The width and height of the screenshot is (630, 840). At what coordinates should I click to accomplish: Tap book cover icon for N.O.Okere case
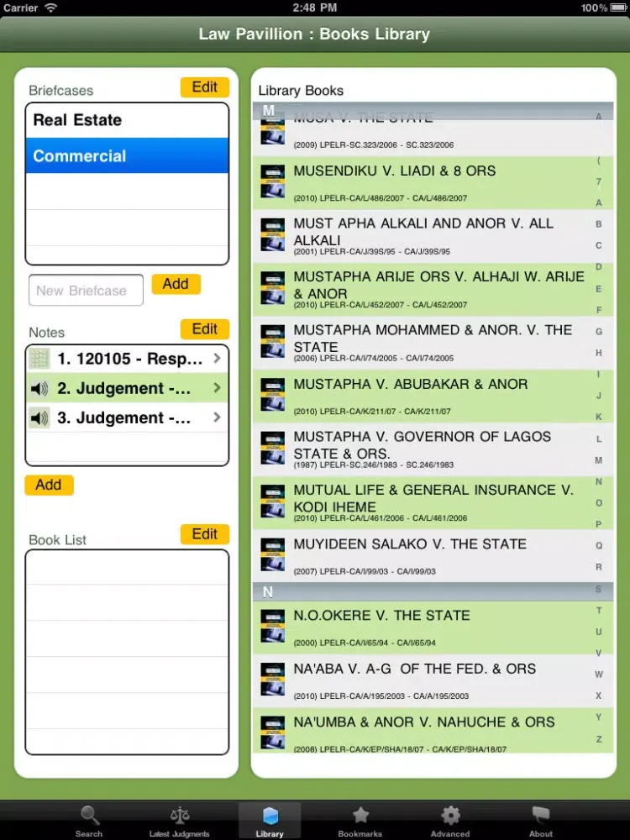coord(273,626)
